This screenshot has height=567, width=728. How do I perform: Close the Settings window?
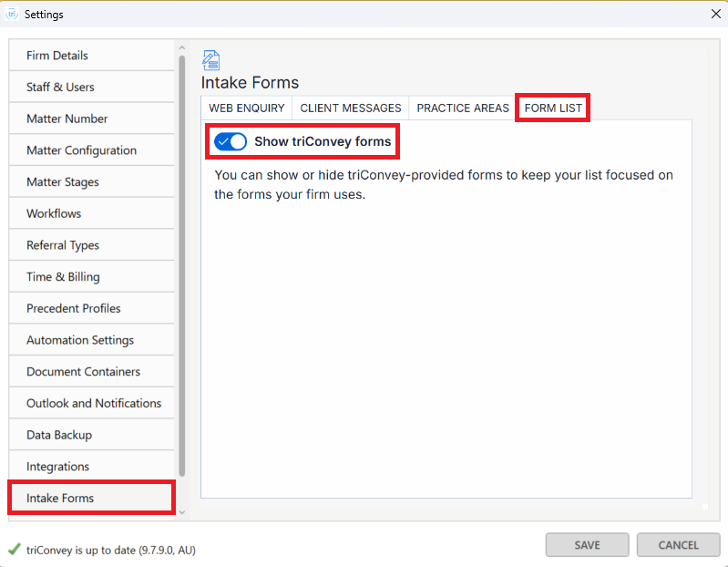tap(715, 14)
